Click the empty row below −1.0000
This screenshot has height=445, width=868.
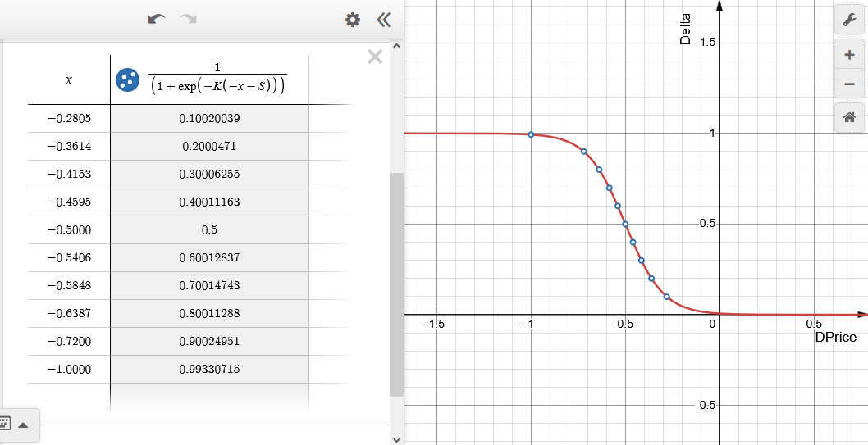click(x=169, y=397)
